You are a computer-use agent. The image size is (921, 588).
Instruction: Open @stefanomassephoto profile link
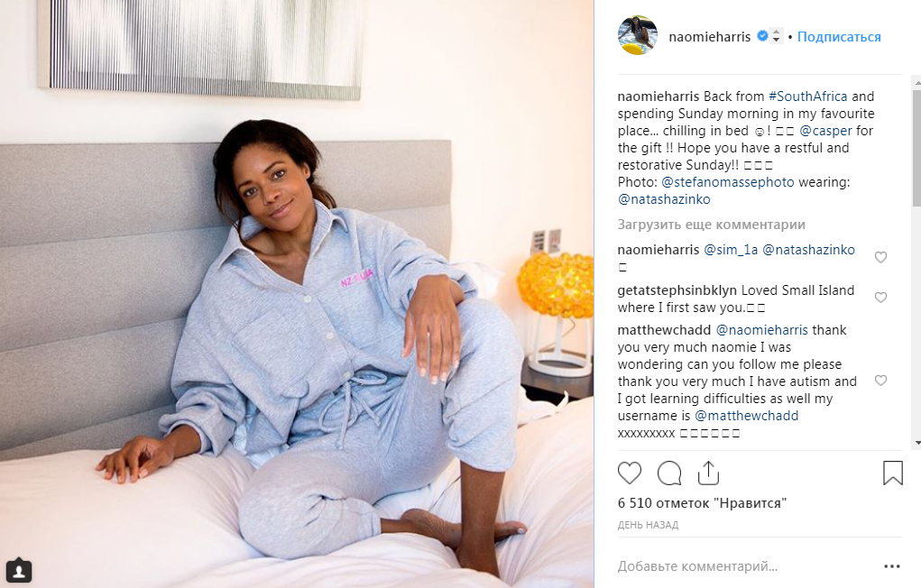click(728, 182)
